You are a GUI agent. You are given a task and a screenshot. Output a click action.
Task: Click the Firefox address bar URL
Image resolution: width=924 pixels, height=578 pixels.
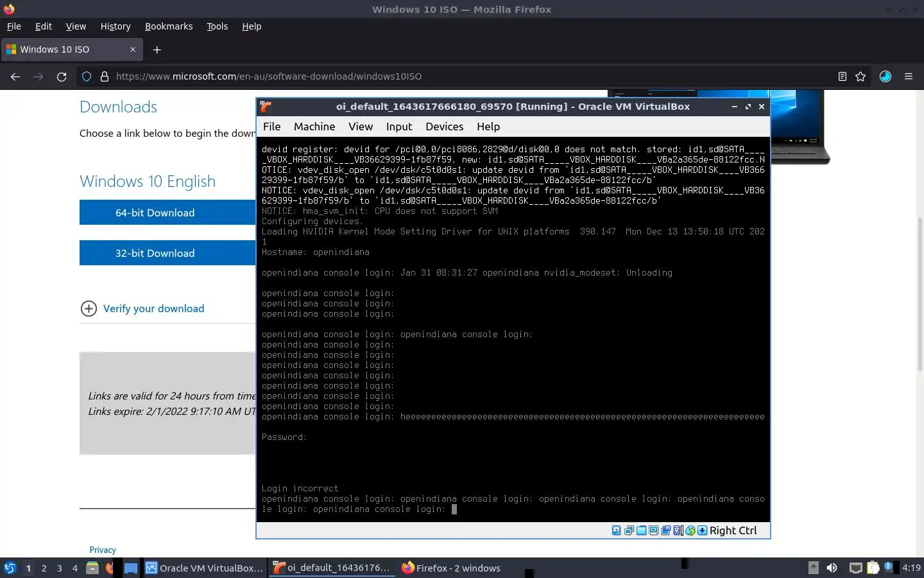269,76
